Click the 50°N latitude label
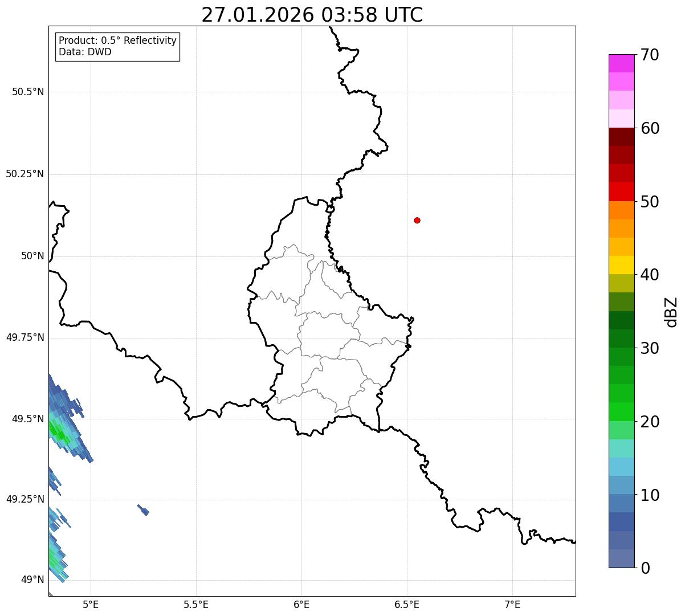The height and width of the screenshot is (616, 685). [32, 256]
